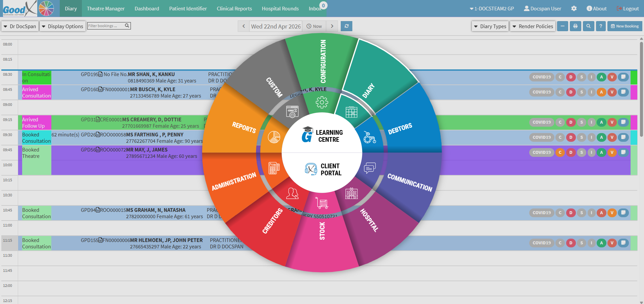Image resolution: width=644 pixels, height=304 pixels.
Task: Open the Creditors people icon in the wheel
Action: [292, 193]
